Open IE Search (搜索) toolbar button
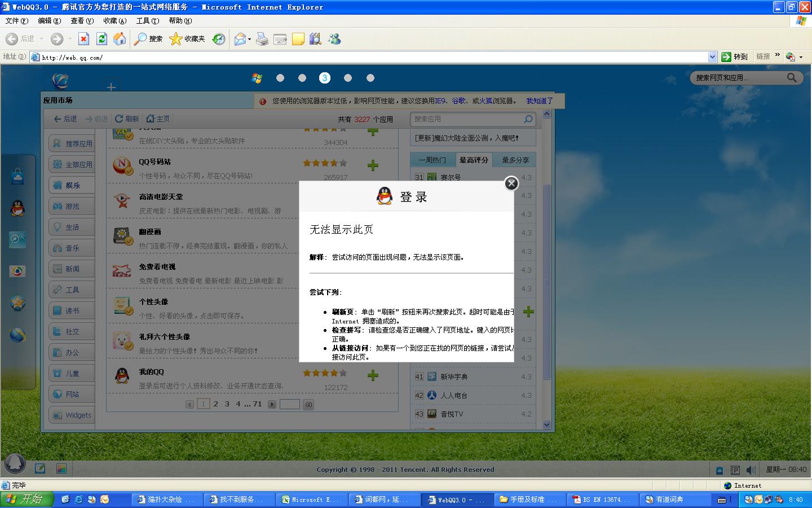 click(148, 39)
